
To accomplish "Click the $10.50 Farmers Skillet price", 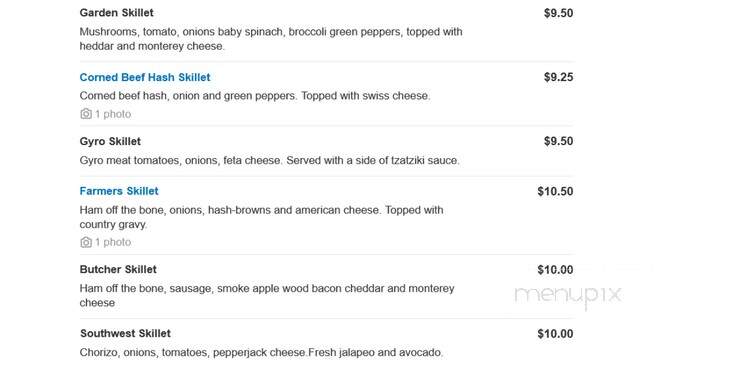I will [x=555, y=191].
